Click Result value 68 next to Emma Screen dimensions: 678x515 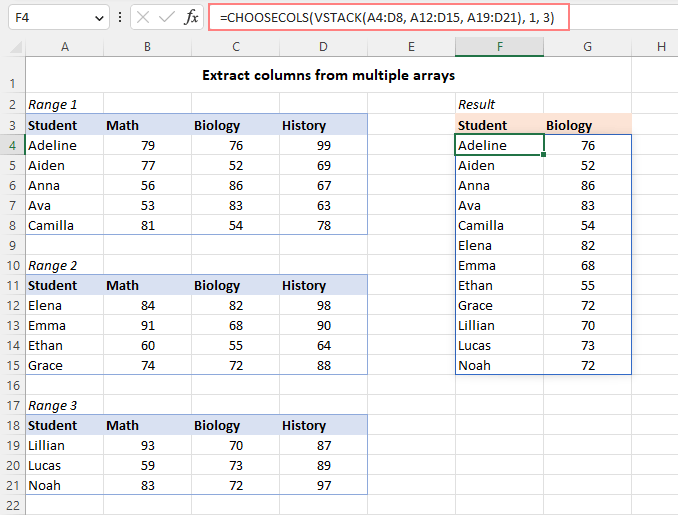pyautogui.click(x=587, y=265)
